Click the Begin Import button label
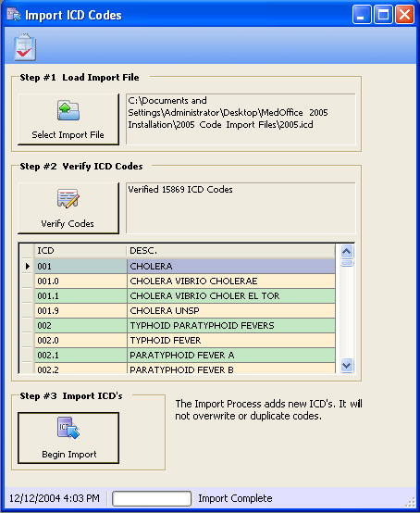Viewport: 420px width, 513px height. (69, 454)
